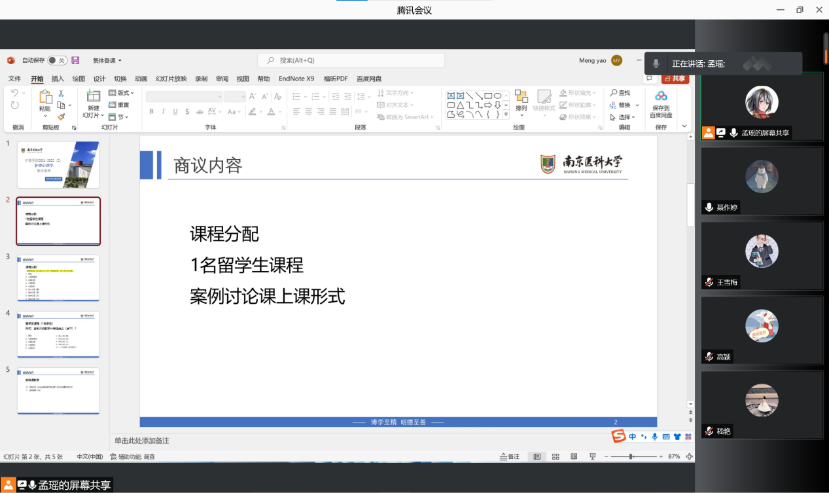Select the Format Painter brush icon
Viewport: 829px width, 493px height.
tap(61, 116)
